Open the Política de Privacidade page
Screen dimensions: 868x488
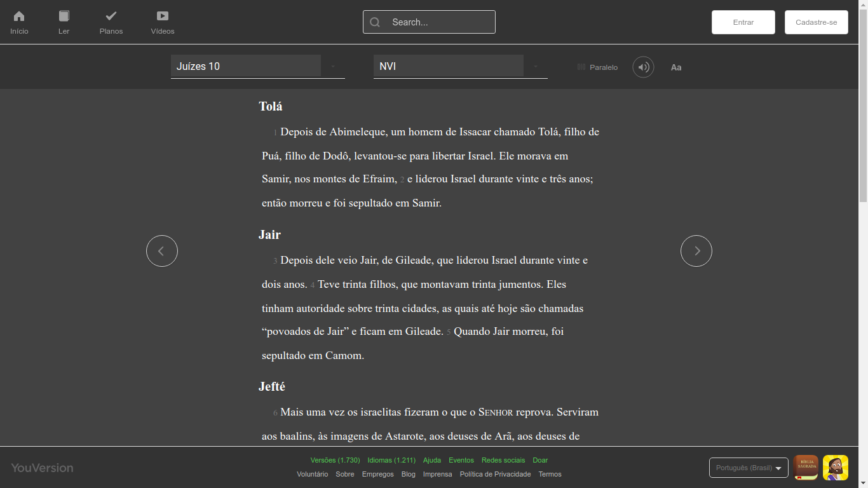tap(495, 474)
